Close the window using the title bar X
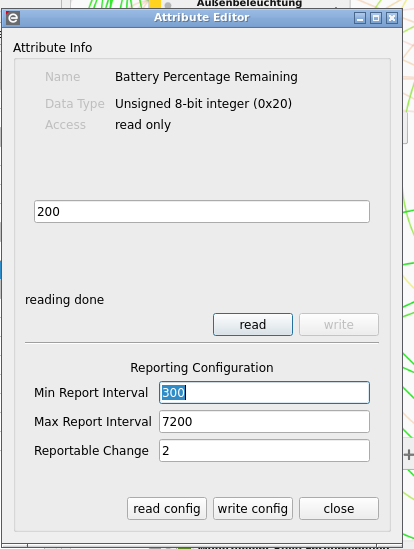Screen dimensions: 414x549 [392, 18]
